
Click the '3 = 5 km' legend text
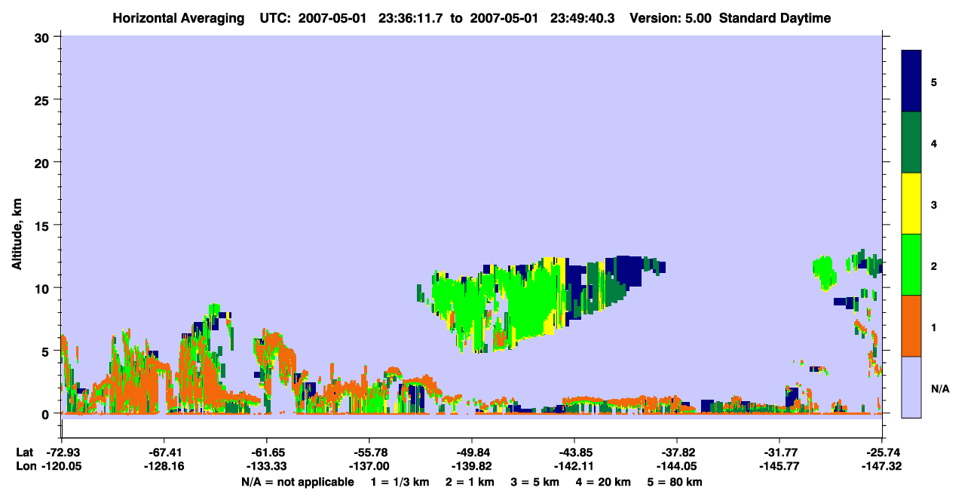[535, 482]
